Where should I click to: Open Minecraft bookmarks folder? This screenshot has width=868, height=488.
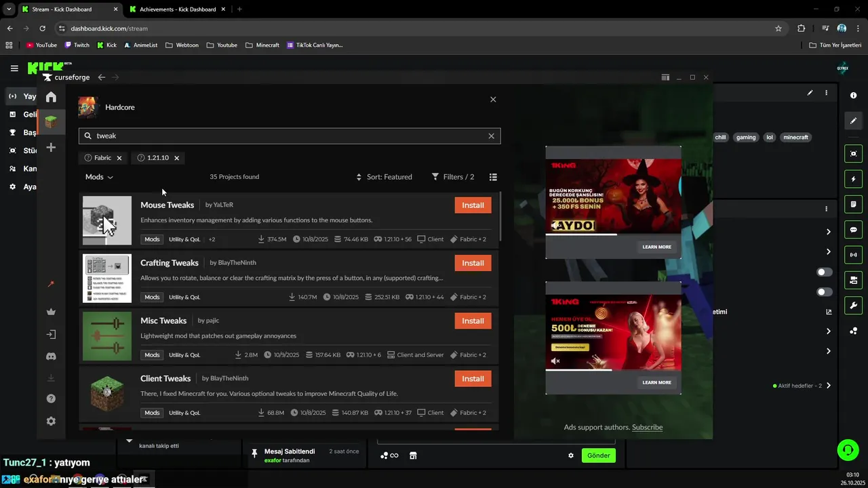(x=262, y=45)
